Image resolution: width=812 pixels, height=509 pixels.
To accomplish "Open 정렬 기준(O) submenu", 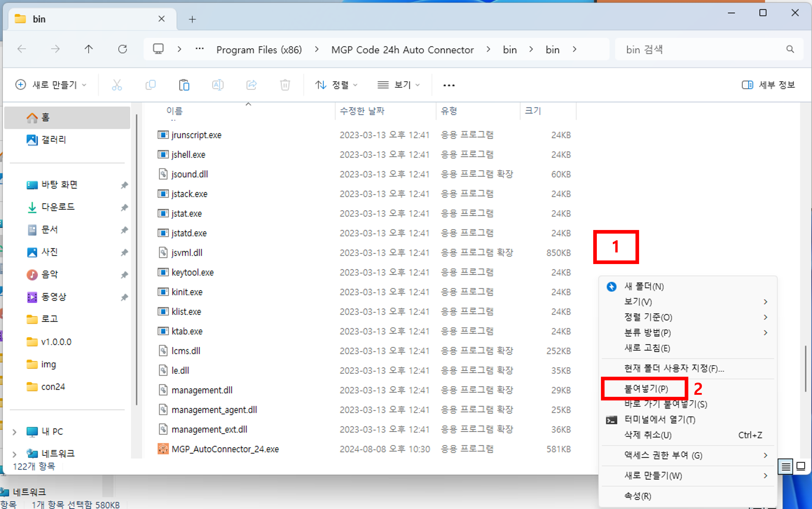I will pyautogui.click(x=688, y=317).
